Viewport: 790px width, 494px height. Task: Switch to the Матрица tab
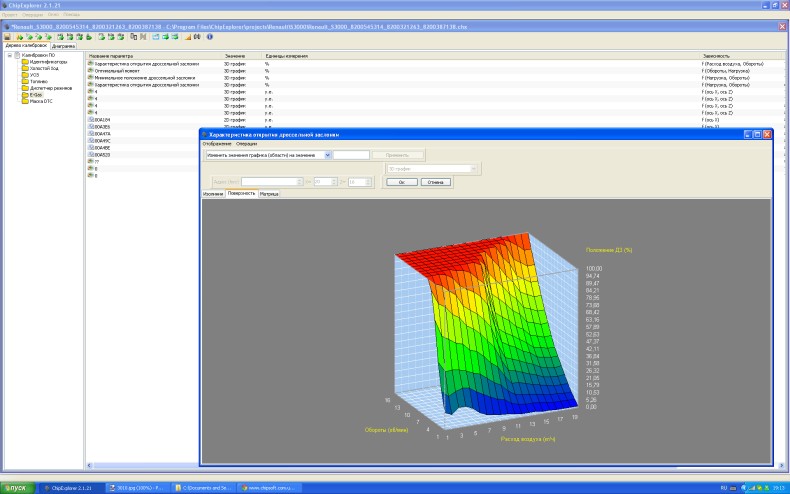pos(268,194)
